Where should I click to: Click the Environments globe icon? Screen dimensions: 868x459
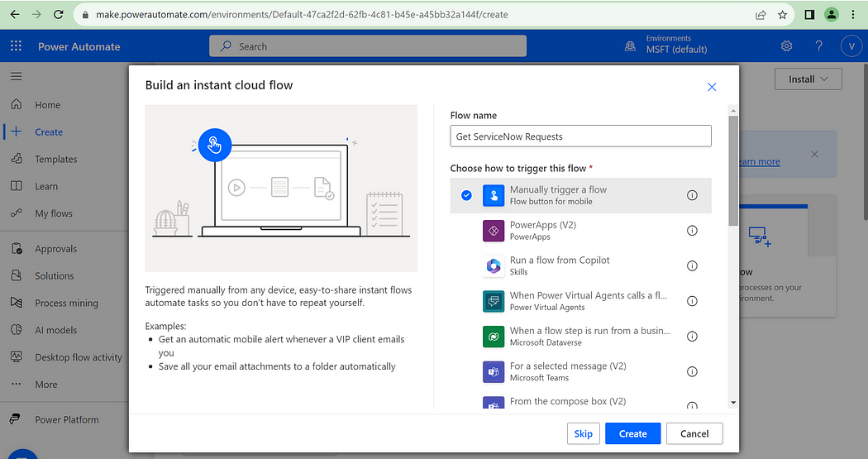click(630, 46)
